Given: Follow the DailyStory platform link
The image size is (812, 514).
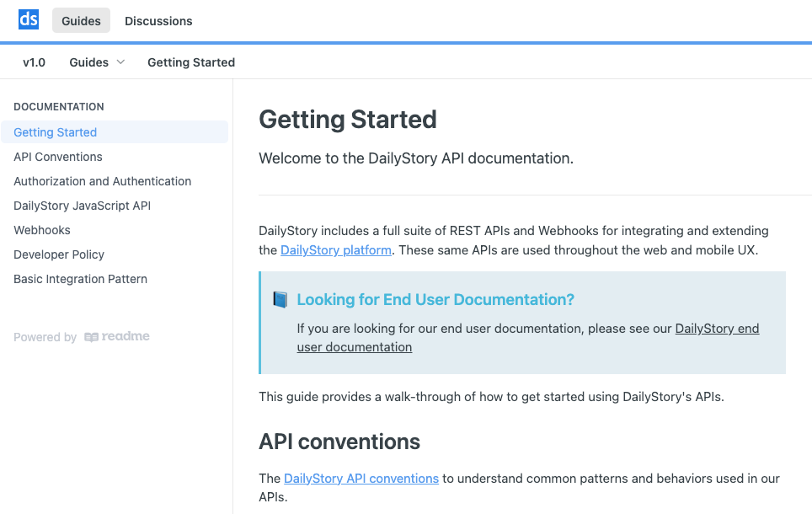Looking at the screenshot, I should tap(336, 250).
